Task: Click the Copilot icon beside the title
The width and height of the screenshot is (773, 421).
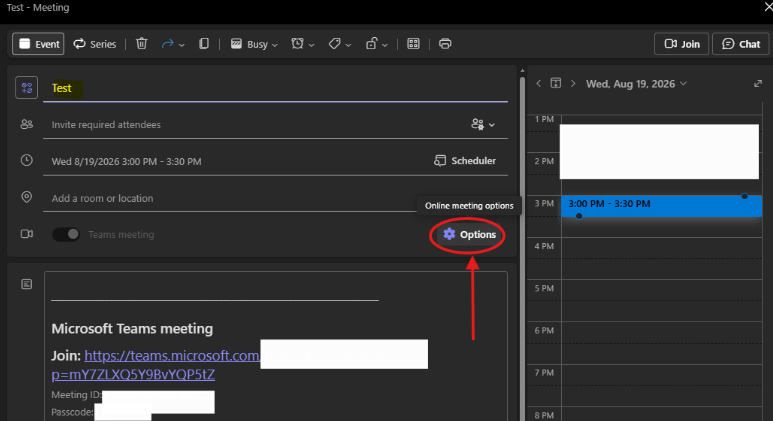Action: click(x=27, y=88)
